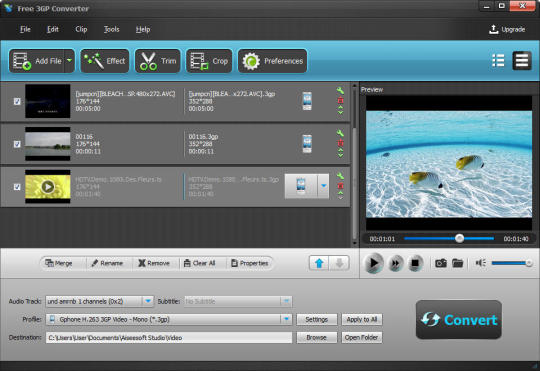Open settings wrench for HDTVDemo row
This screenshot has height=371, width=540.
pos(340,176)
